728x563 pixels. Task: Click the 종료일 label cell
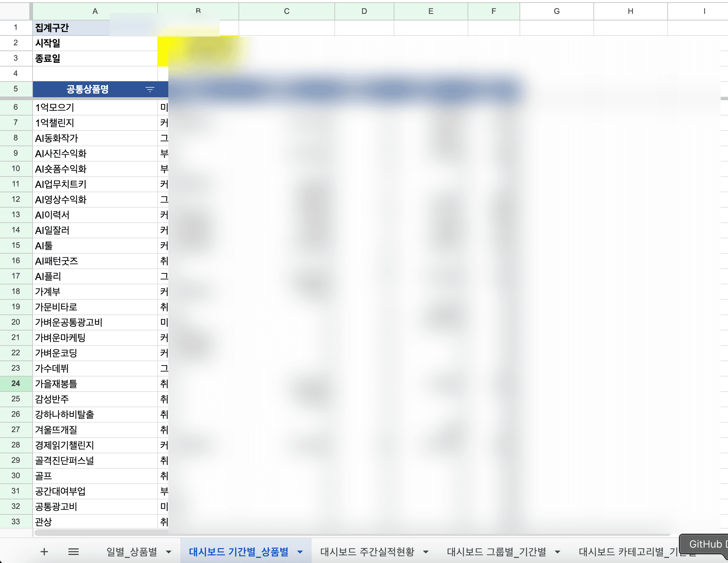(95, 58)
